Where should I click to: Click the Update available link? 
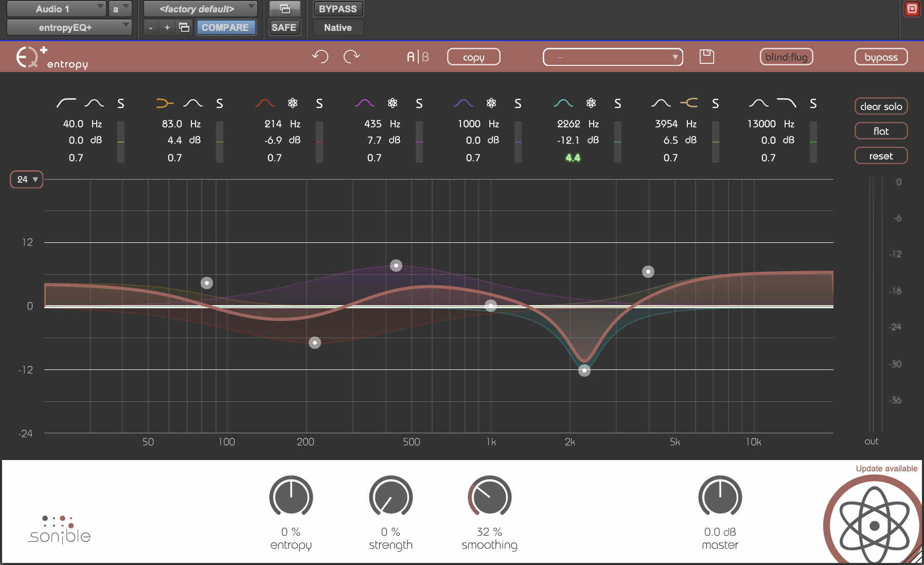886,468
